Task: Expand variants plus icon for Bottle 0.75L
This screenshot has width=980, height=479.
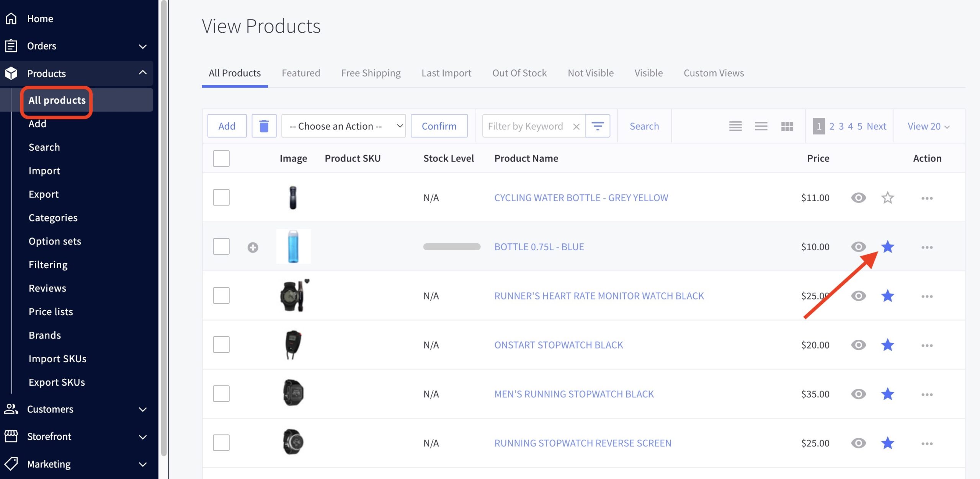Action: (253, 247)
